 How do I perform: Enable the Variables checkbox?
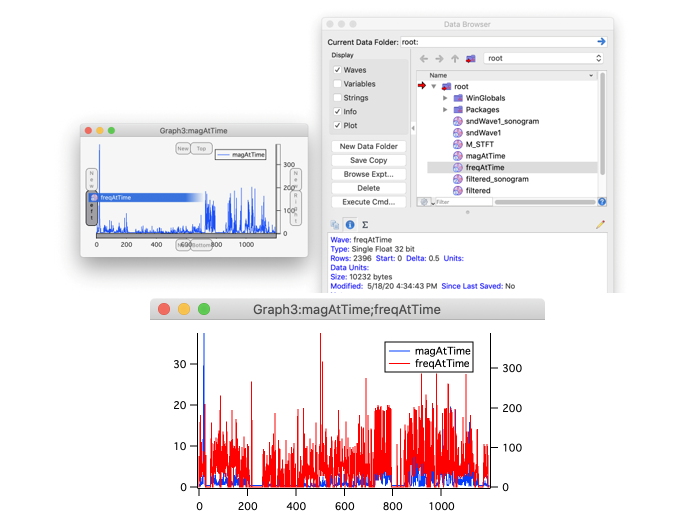pos(336,84)
